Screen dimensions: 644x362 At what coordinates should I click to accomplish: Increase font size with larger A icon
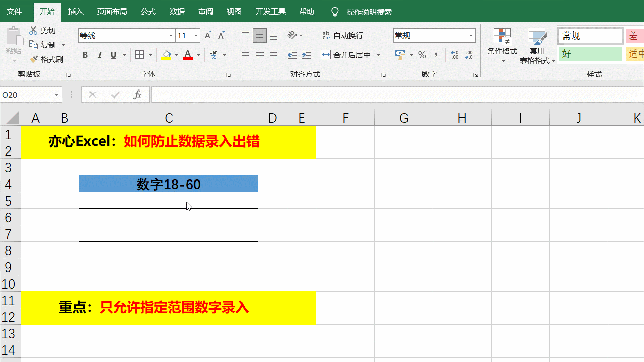[208, 36]
